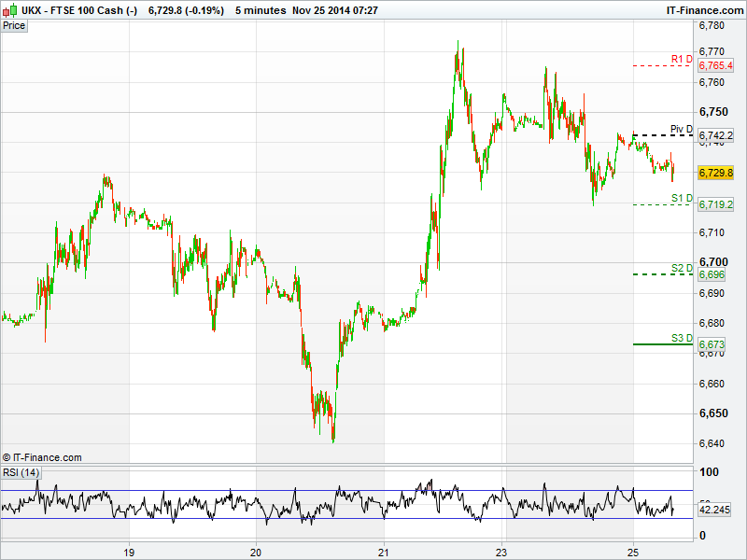
Task: Click the S1 D support label
Action: pos(682,198)
